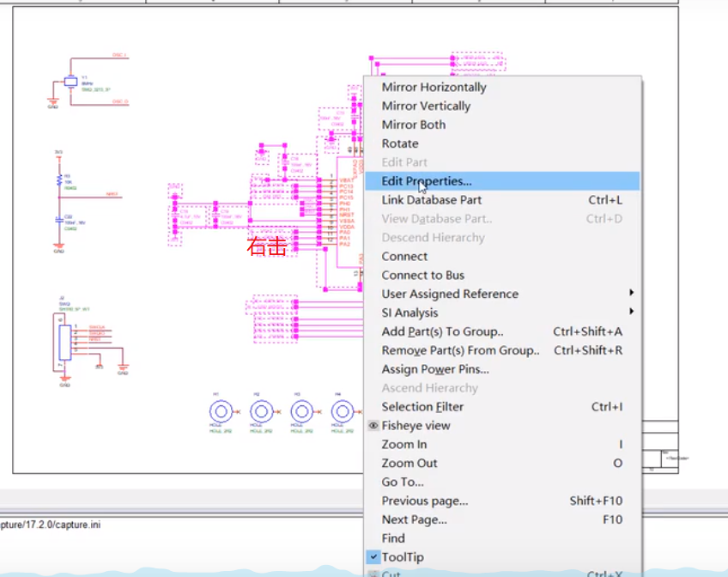Open the Assign Power Pins dialog

coord(437,369)
